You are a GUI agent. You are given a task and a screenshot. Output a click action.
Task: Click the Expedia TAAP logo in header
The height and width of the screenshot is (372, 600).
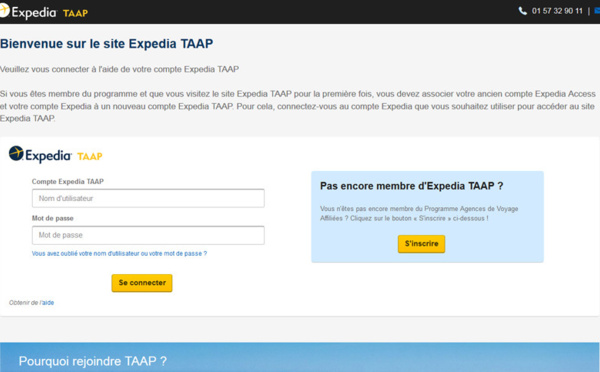[44, 12]
